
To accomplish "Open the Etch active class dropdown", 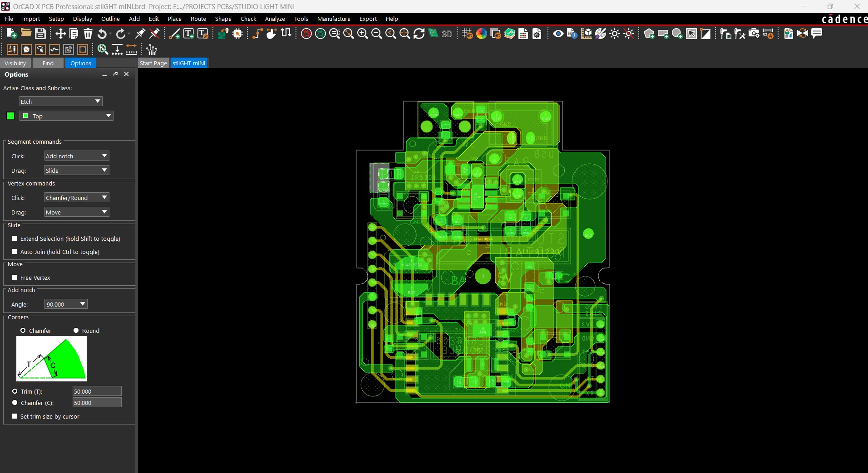I will (x=60, y=102).
